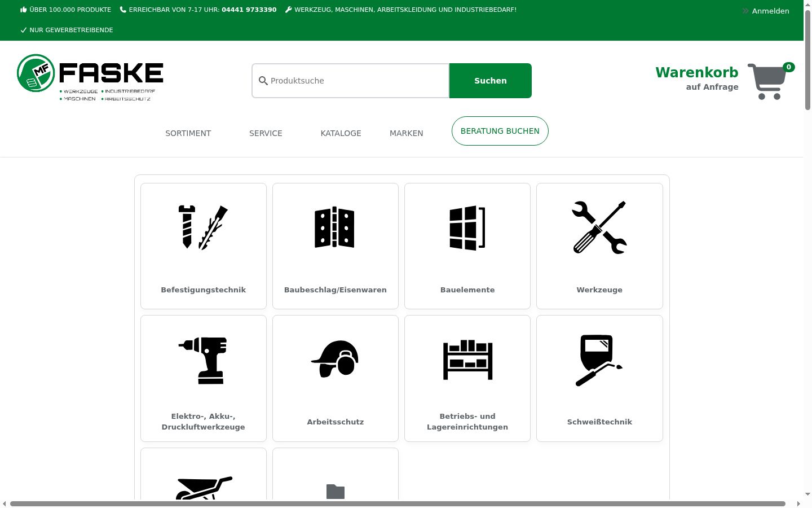812x508 pixels.
Task: Open the Warenkorb link
Action: click(x=696, y=72)
